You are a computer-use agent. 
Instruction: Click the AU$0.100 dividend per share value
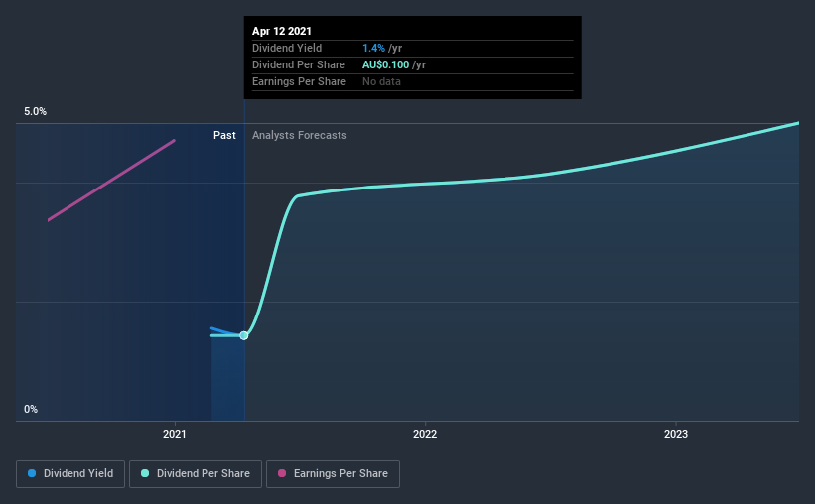[x=386, y=64]
